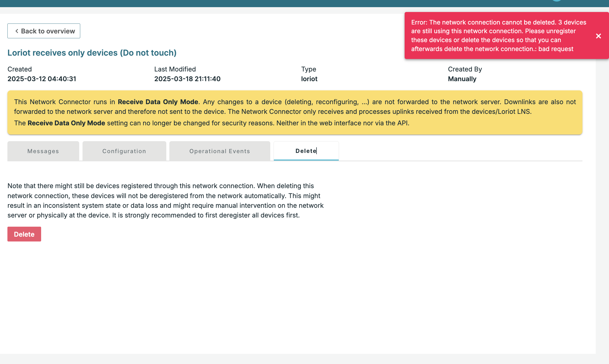Click the Created By label

click(465, 69)
